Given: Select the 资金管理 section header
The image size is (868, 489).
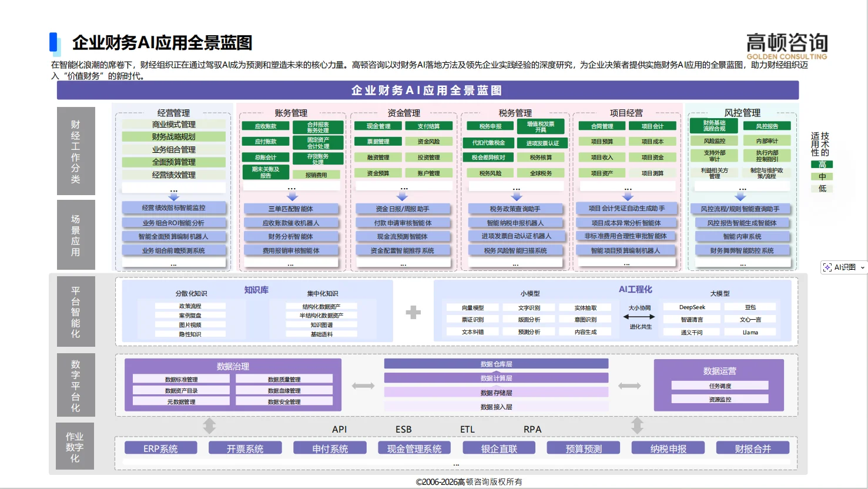Looking at the screenshot, I should pyautogui.click(x=404, y=112).
